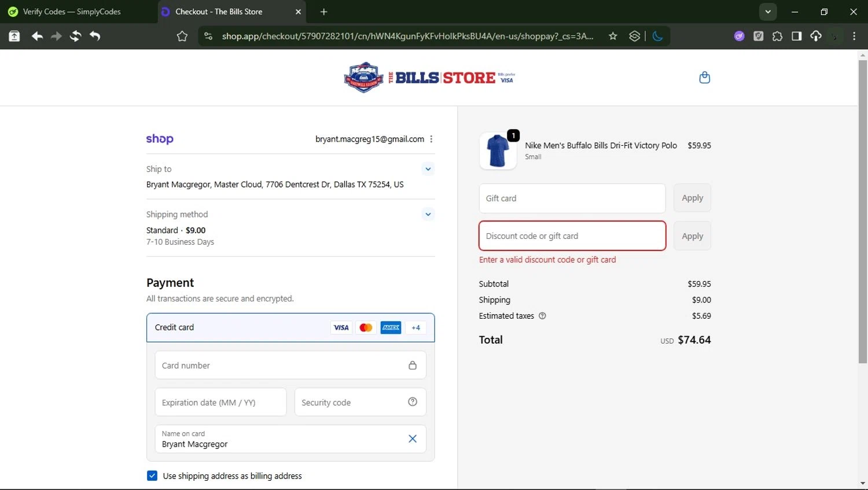This screenshot has height=490, width=868.
Task: Apply the discount code
Action: click(x=692, y=236)
